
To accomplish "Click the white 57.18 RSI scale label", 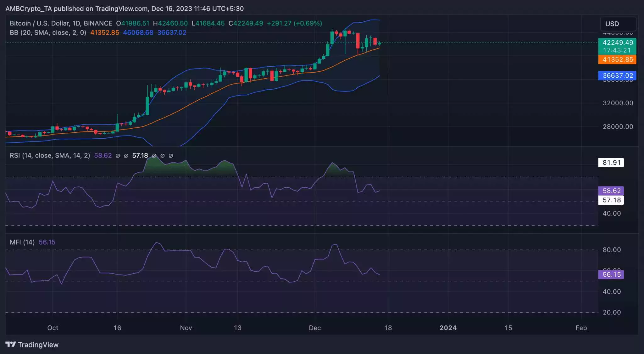I will [611, 200].
